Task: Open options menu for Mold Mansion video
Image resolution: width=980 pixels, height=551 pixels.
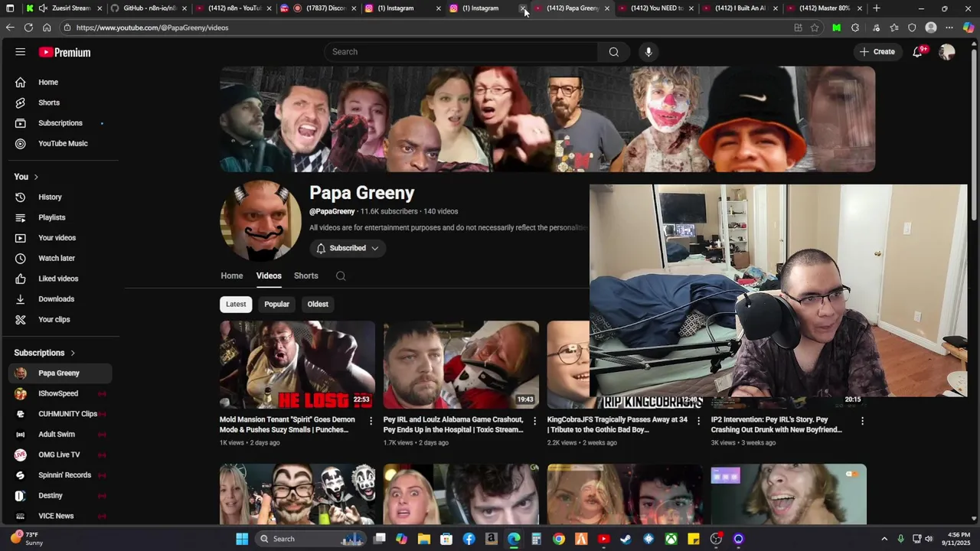Action: [371, 421]
